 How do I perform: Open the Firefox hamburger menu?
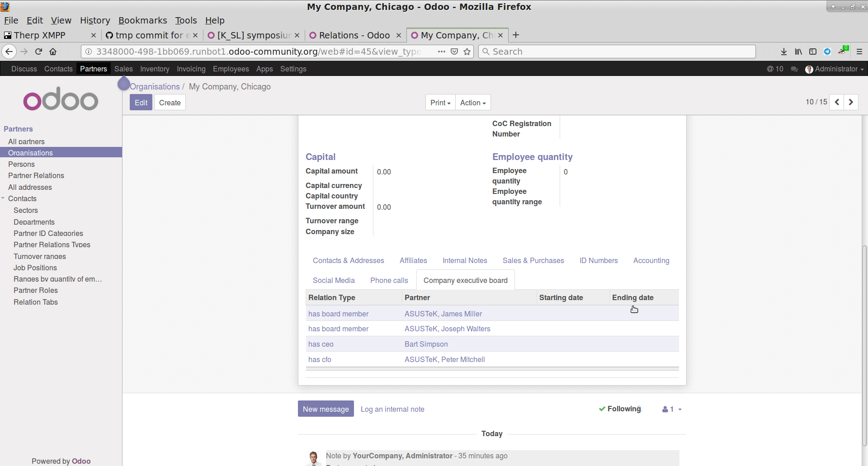859,52
